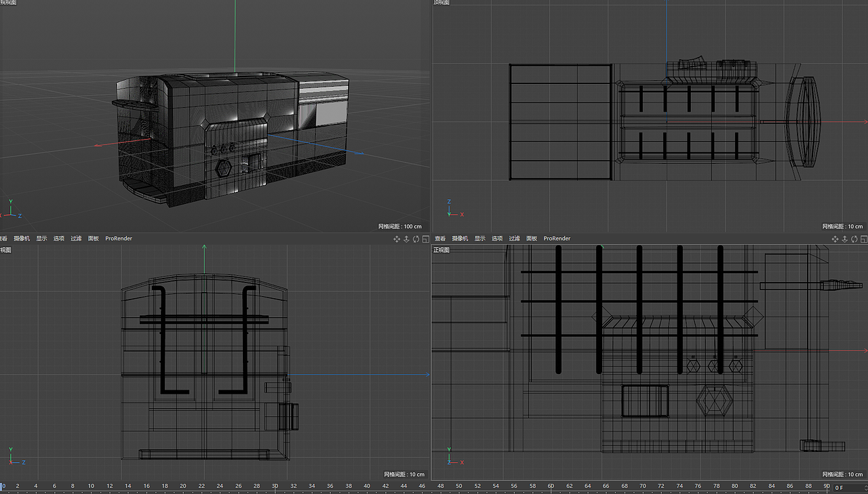Open the 显示 menu of the front view
Viewport: 868px width, 494px height.
(479, 239)
